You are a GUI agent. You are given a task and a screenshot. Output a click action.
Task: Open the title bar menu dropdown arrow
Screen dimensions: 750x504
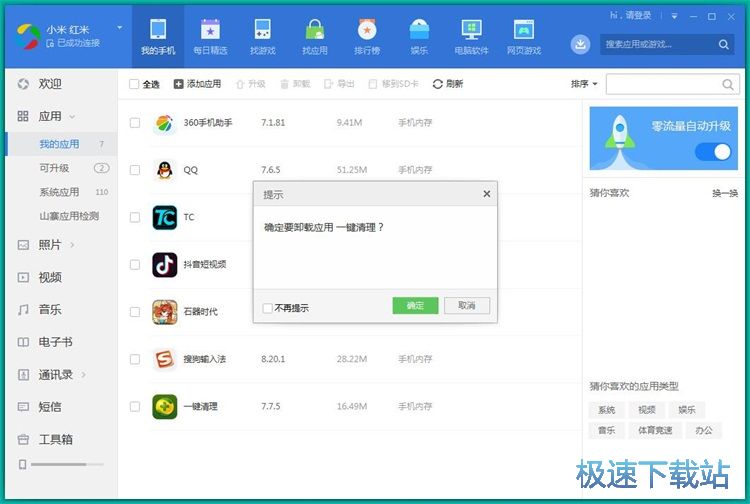tap(674, 16)
